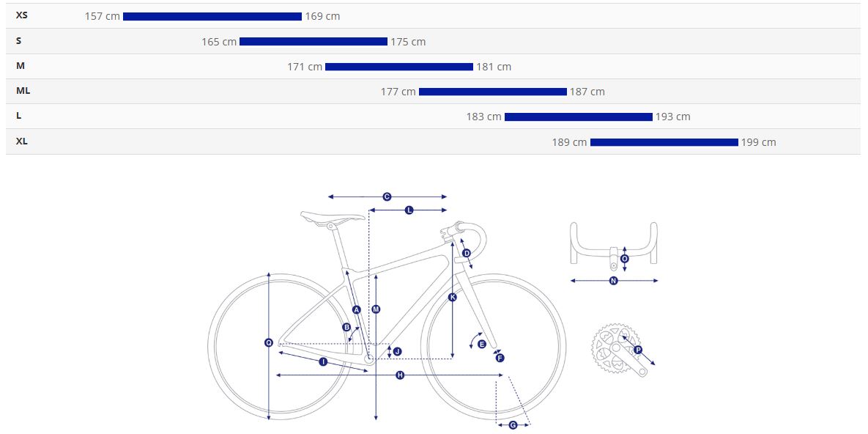This screenshot has height=434, width=868.
Task: Click the A seat tube length marker
Action: tap(357, 310)
